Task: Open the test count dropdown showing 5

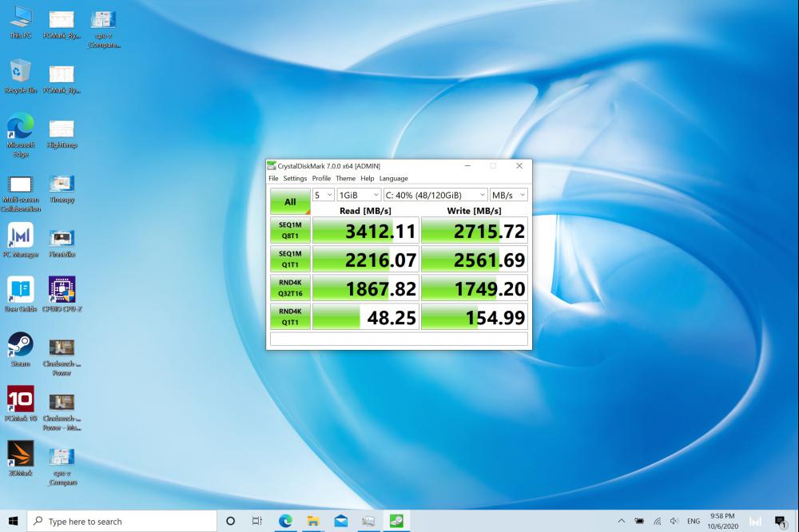Action: coord(323,195)
